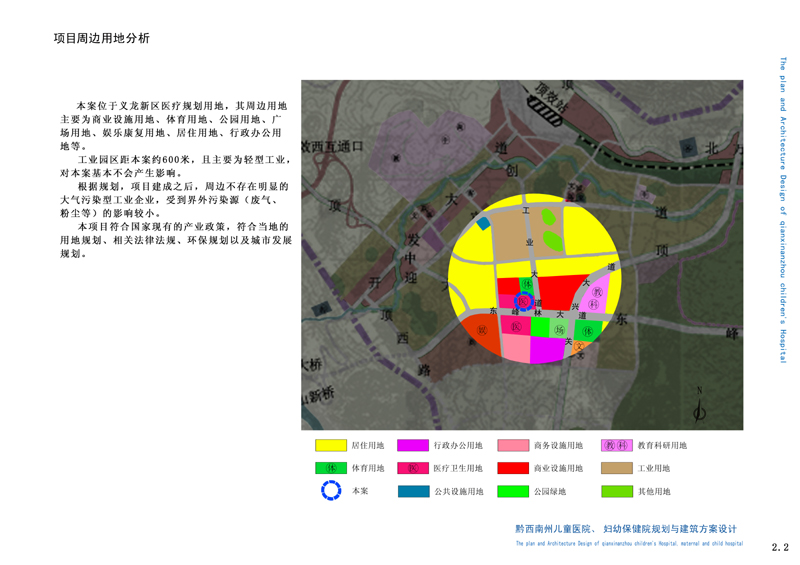
Task: Pick the teal 公共设施用地 legend swatch
Action: [x=412, y=491]
